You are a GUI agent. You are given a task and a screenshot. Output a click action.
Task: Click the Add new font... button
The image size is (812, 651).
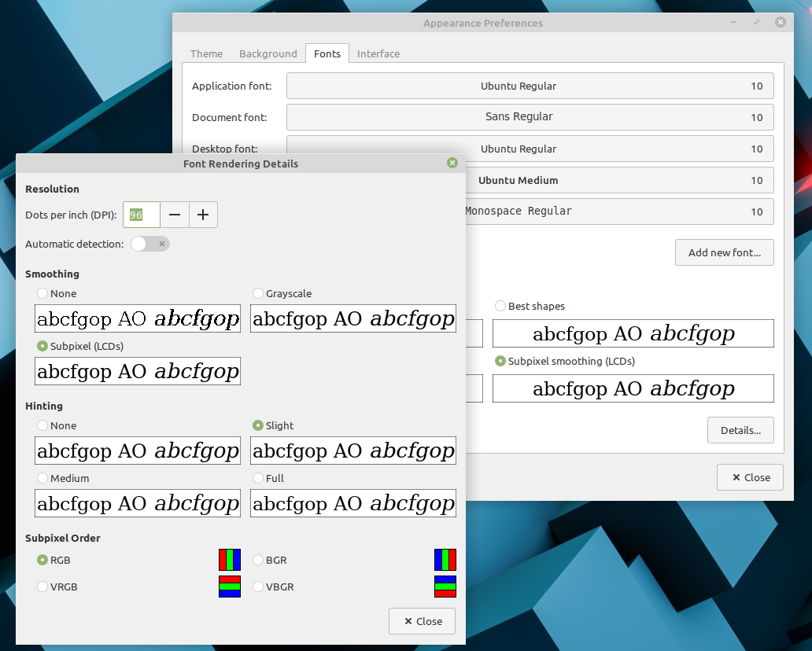pyautogui.click(x=725, y=252)
